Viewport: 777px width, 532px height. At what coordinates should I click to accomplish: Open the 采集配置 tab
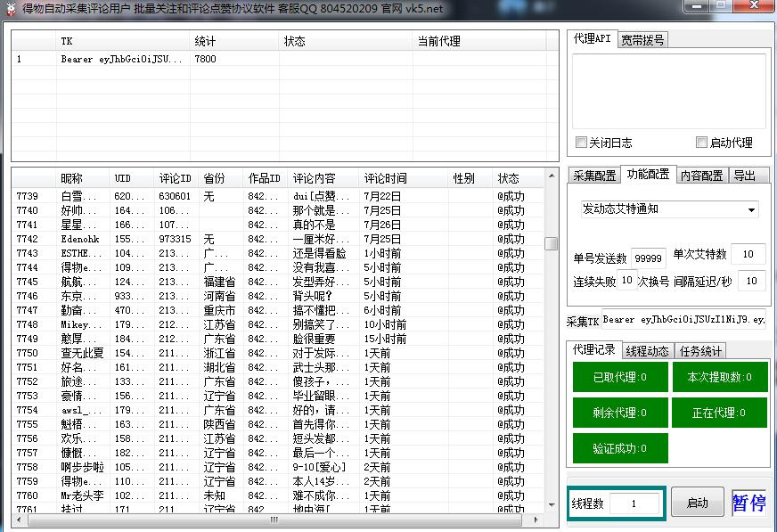(x=593, y=176)
